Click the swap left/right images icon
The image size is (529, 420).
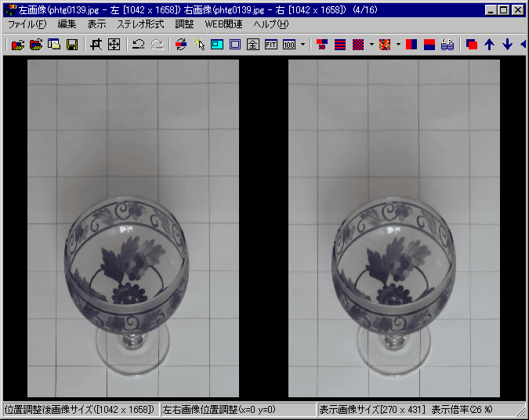[181, 45]
